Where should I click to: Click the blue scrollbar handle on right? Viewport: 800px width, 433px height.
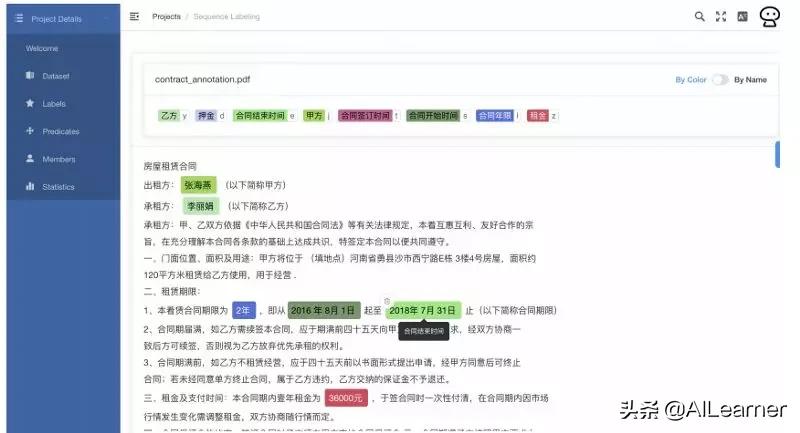coord(777,154)
